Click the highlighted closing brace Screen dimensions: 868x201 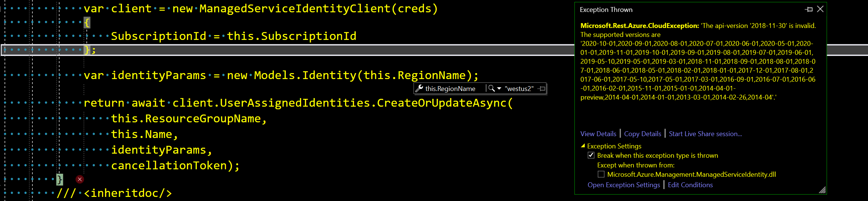60,179
